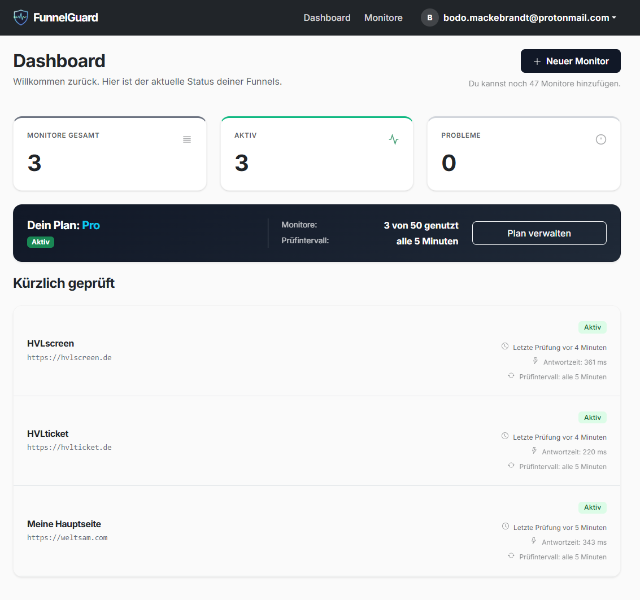Viewport: 640px width, 600px height.
Task: Click the clock icon in HVLticket row
Action: (x=505, y=436)
